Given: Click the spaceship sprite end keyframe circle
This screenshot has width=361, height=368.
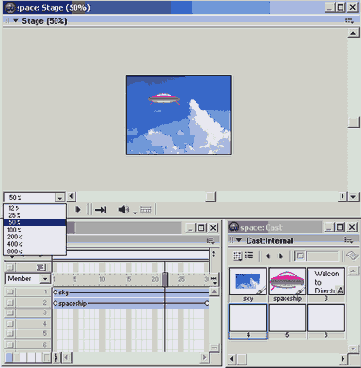Looking at the screenshot, I should click(207, 303).
